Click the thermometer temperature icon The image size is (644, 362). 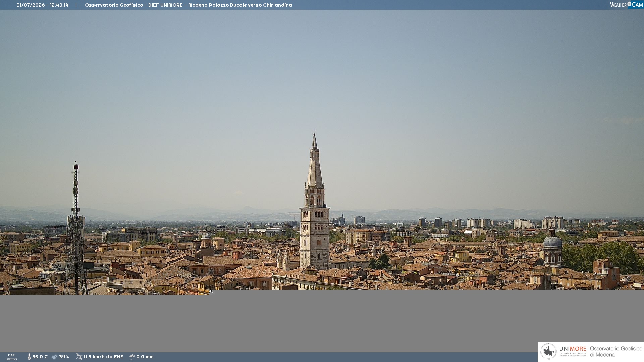pyautogui.click(x=29, y=357)
